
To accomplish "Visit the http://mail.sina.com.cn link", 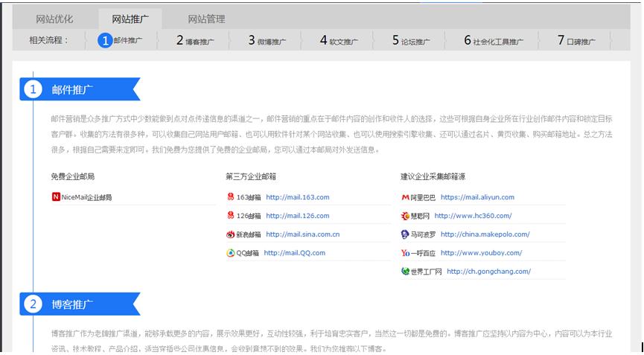I will click(303, 234).
